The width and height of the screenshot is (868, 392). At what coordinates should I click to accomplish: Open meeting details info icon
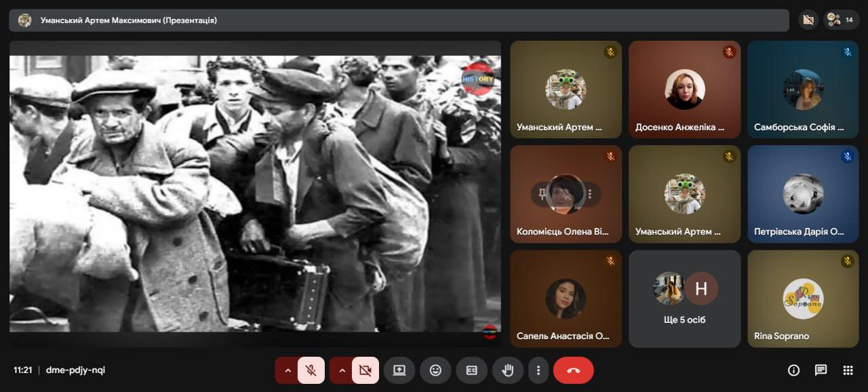point(793,370)
